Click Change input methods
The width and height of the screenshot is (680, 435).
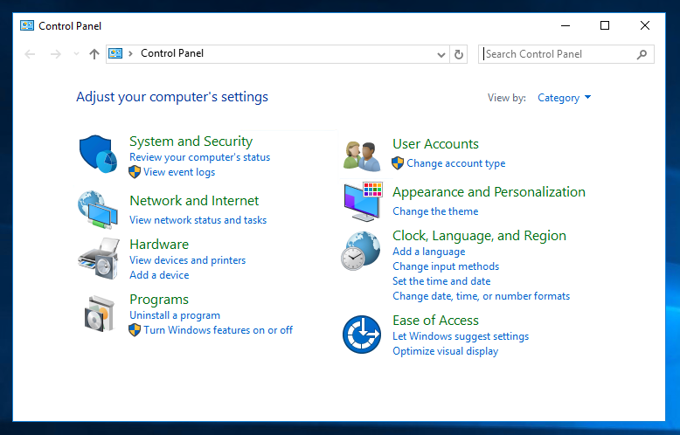pyautogui.click(x=446, y=266)
